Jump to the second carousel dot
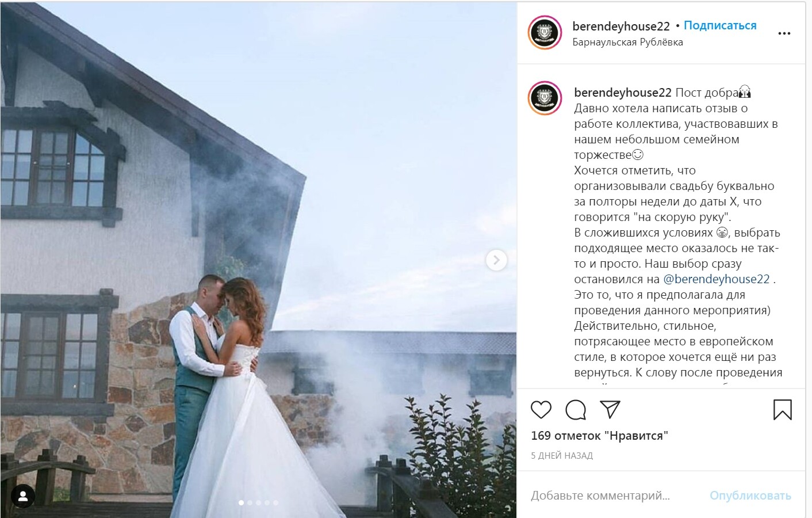The height and width of the screenshot is (518, 812). click(250, 502)
